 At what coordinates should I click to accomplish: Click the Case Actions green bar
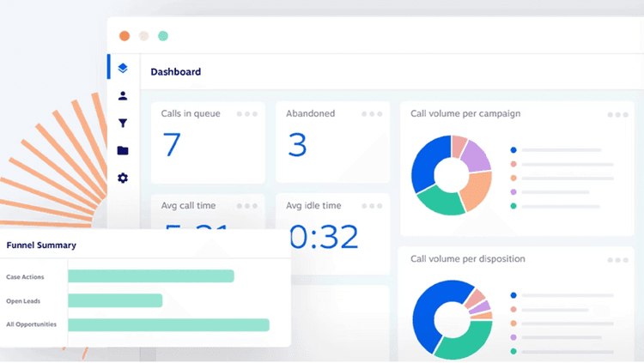click(150, 276)
